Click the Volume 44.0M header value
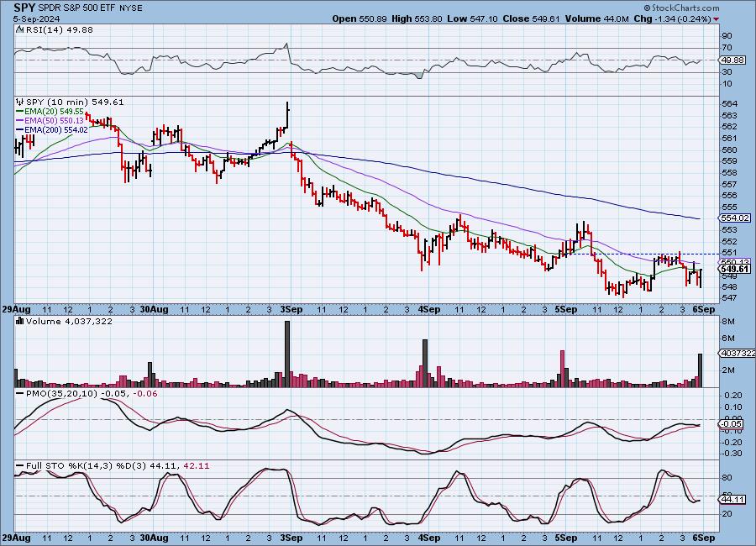This screenshot has height=546, width=756. pos(597,18)
